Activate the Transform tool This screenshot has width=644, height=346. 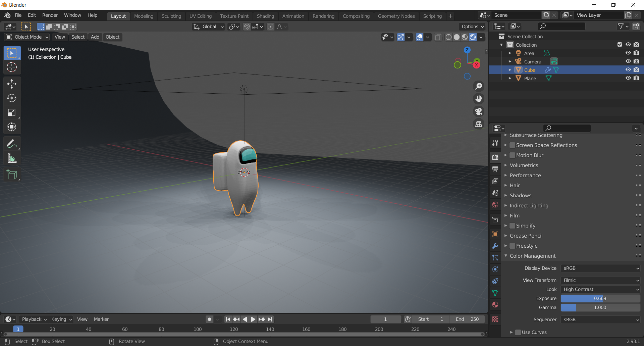[12, 127]
